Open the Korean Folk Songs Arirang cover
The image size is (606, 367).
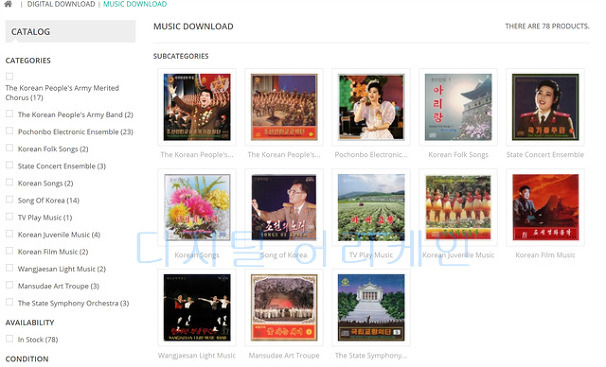click(x=458, y=107)
